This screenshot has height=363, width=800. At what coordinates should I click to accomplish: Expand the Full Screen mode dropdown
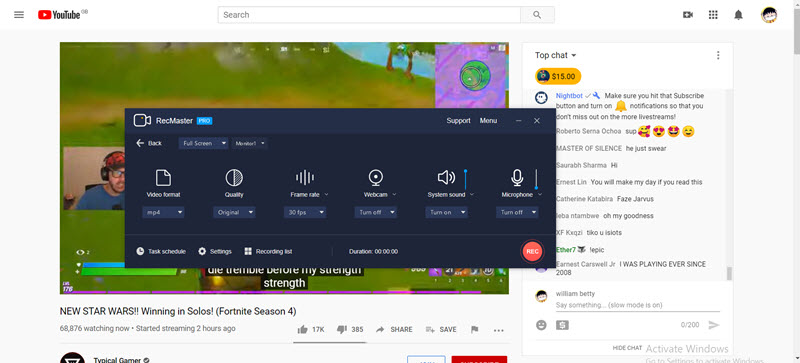coord(204,143)
